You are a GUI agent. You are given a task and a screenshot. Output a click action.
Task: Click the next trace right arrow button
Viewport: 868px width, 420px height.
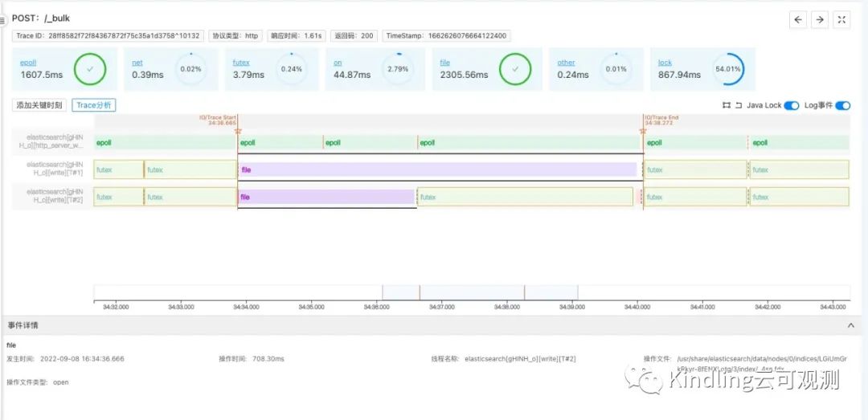[x=820, y=19]
